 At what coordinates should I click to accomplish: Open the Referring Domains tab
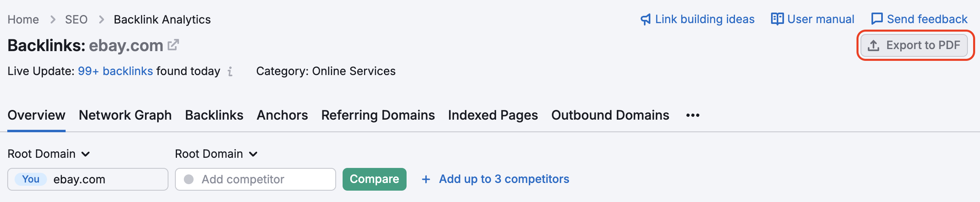[x=378, y=116]
